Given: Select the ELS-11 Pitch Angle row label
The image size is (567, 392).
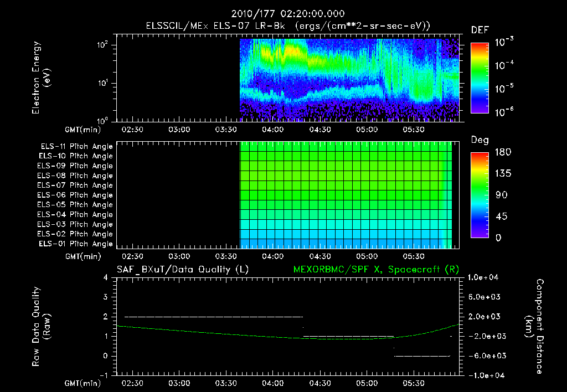Looking at the screenshot, I should coord(76,147).
